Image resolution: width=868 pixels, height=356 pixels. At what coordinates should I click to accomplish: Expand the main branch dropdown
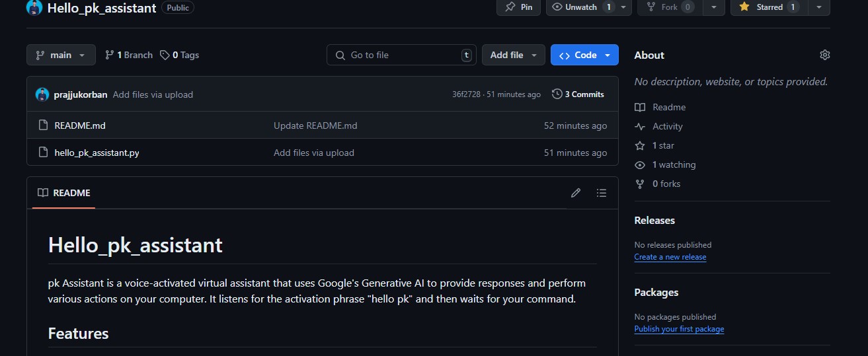pos(61,55)
